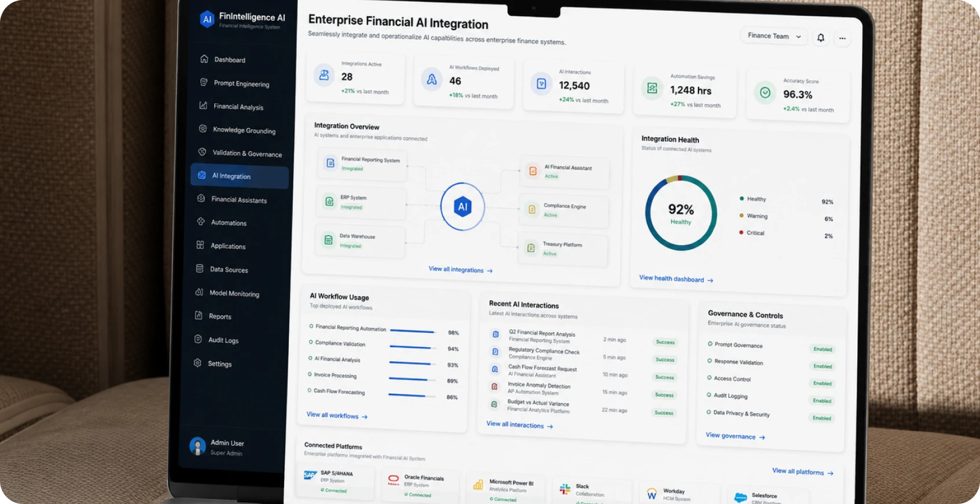980x504 pixels.
Task: Open View all interactions link
Action: pyautogui.click(x=520, y=425)
